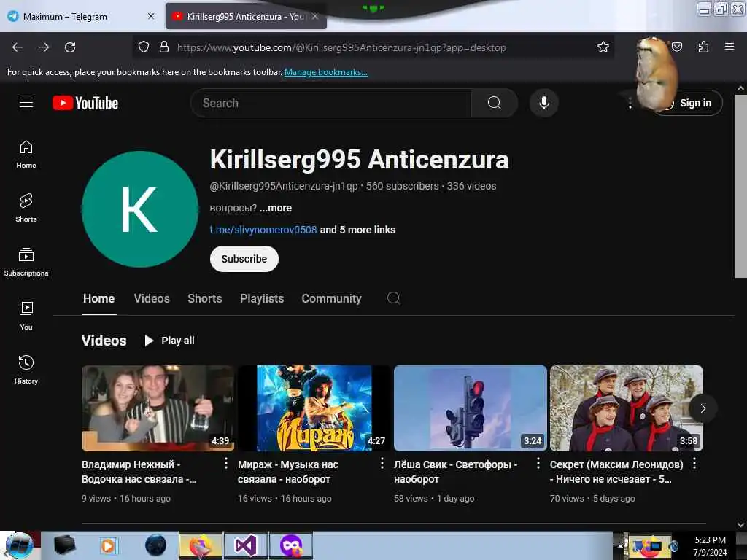Search within the channel magnifier icon
Screen dimensions: 747x560
coord(393,298)
